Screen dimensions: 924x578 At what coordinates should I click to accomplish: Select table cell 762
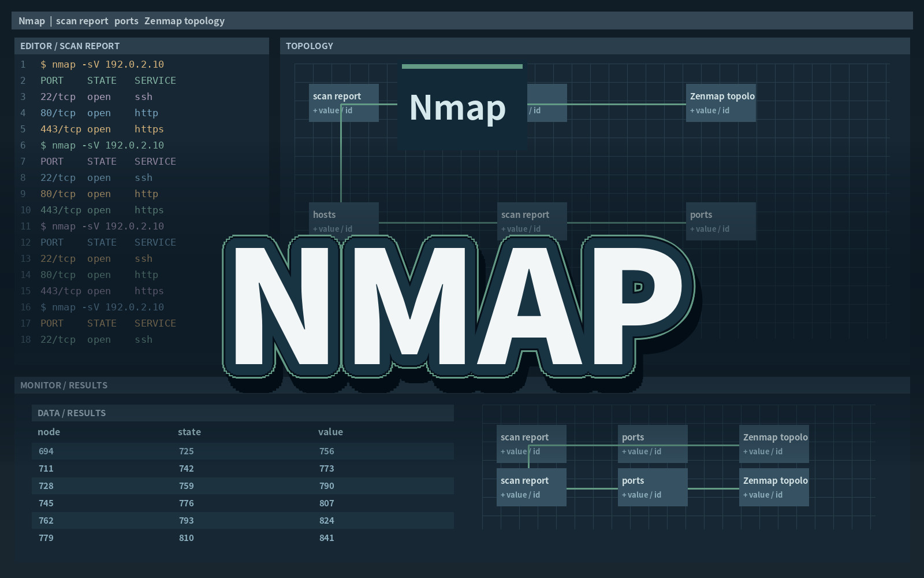point(46,520)
